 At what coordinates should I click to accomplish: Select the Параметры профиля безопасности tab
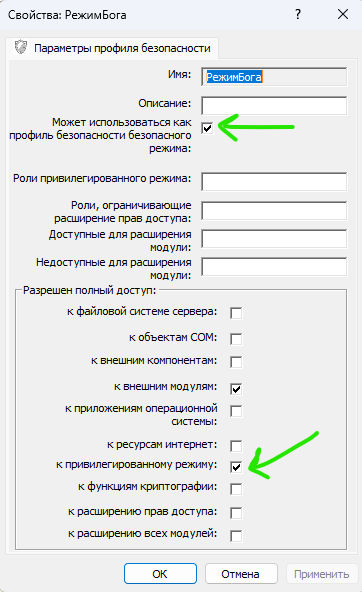(112, 48)
